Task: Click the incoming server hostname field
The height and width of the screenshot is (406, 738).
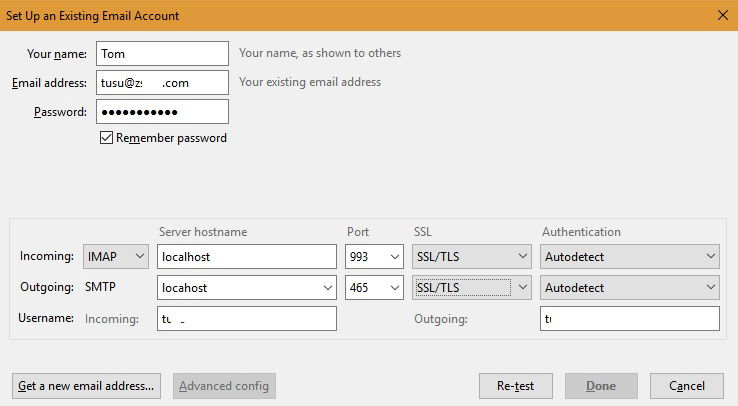Action: [x=247, y=256]
